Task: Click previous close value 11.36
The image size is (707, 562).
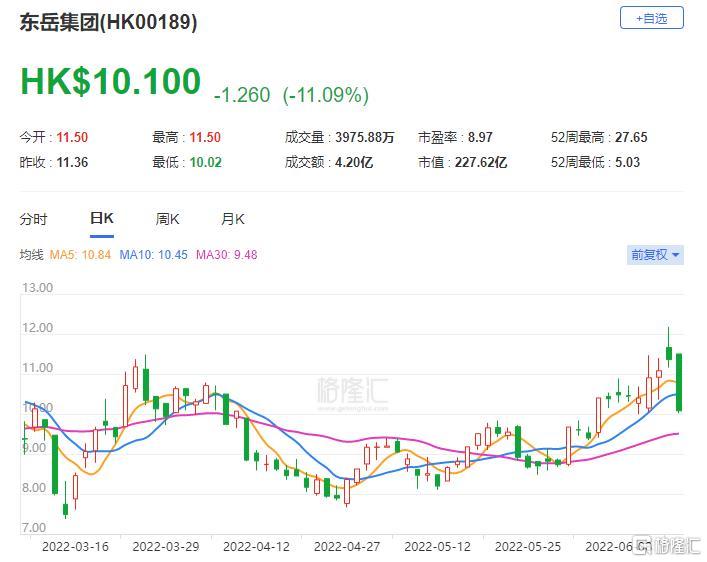Action: [x=72, y=162]
